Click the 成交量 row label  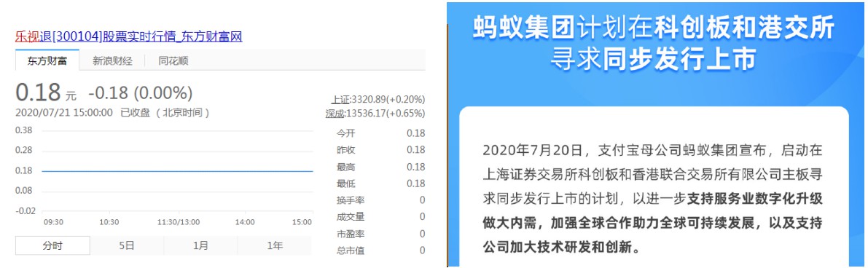click(351, 216)
